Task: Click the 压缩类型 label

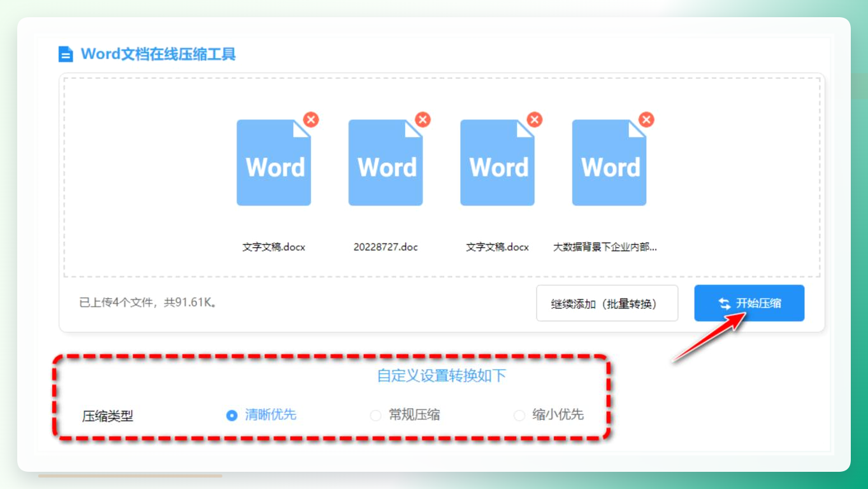Action: coord(108,416)
